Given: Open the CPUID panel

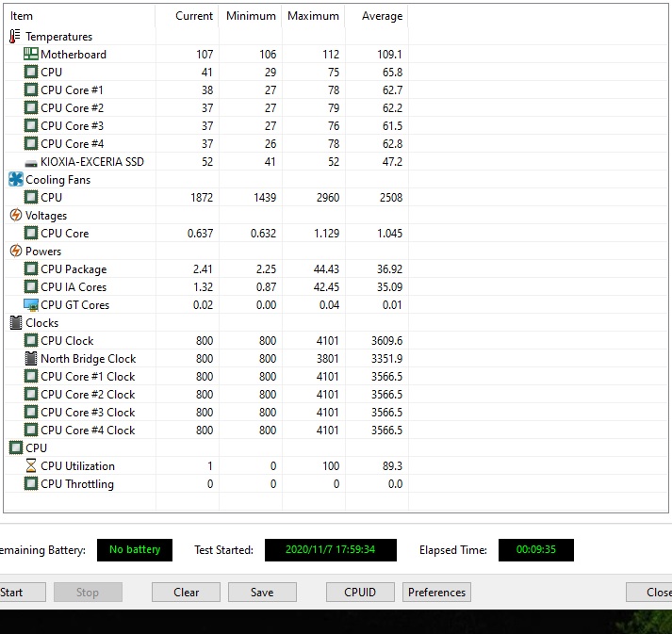Looking at the screenshot, I should pyautogui.click(x=360, y=592).
